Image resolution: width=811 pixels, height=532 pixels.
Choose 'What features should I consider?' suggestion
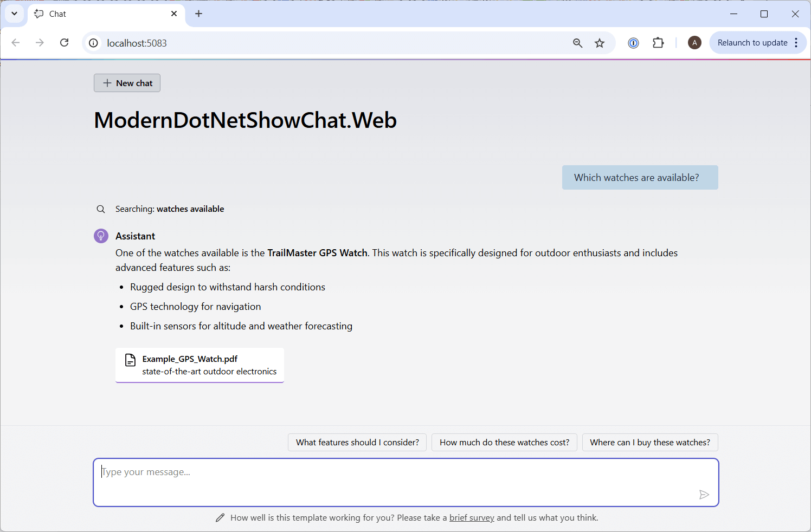click(x=357, y=443)
